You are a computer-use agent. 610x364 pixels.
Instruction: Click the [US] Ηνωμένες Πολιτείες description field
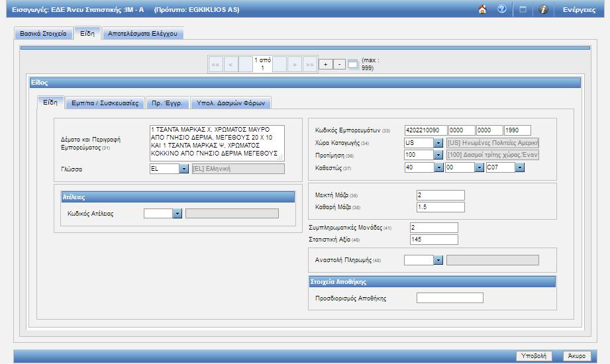click(x=493, y=143)
